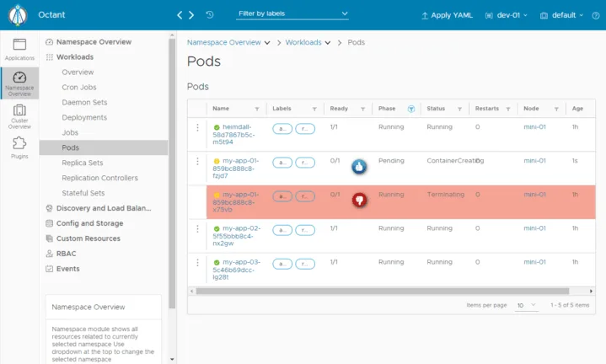This screenshot has height=364, width=606.
Task: Open actions menu for my-app-01 fzjd7 row
Action: [x=197, y=161]
